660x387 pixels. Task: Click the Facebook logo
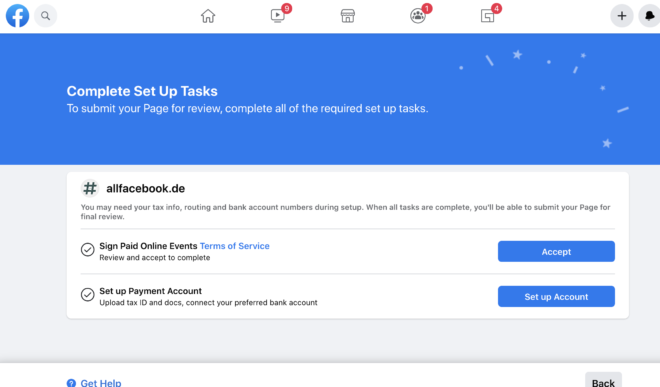[x=17, y=16]
